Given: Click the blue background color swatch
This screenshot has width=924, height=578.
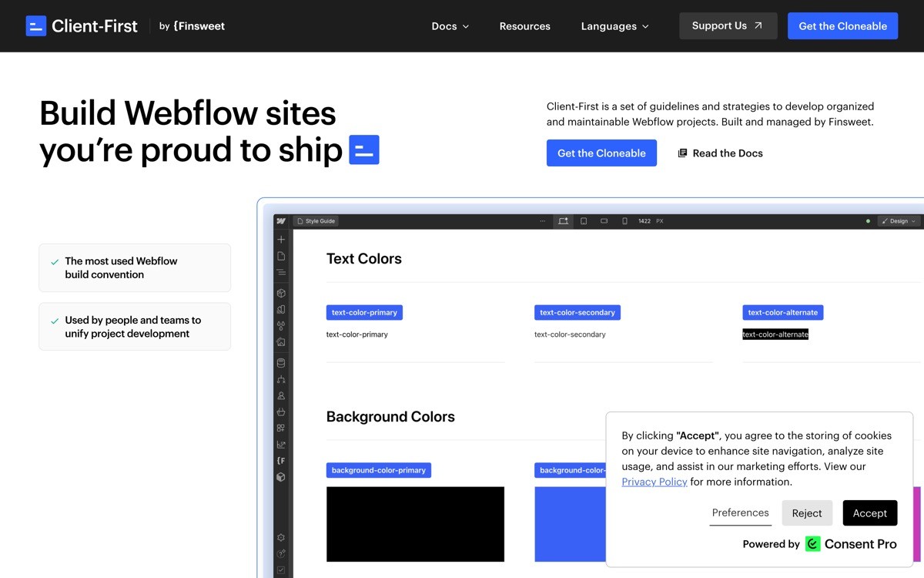Looking at the screenshot, I should coord(570,524).
